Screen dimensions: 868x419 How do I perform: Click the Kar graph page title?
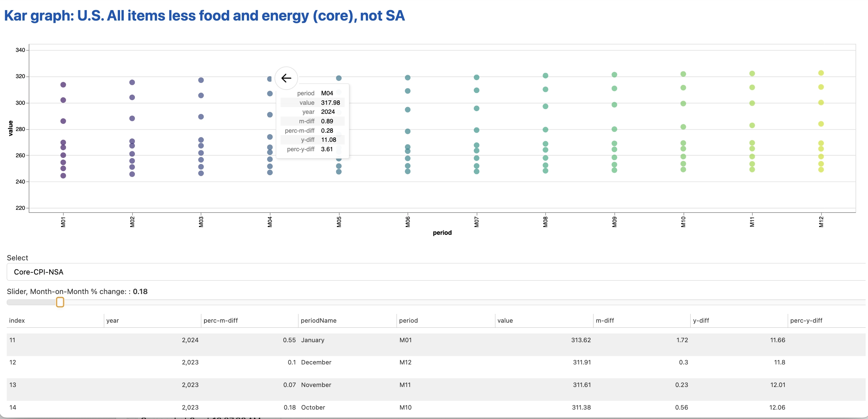(x=204, y=15)
